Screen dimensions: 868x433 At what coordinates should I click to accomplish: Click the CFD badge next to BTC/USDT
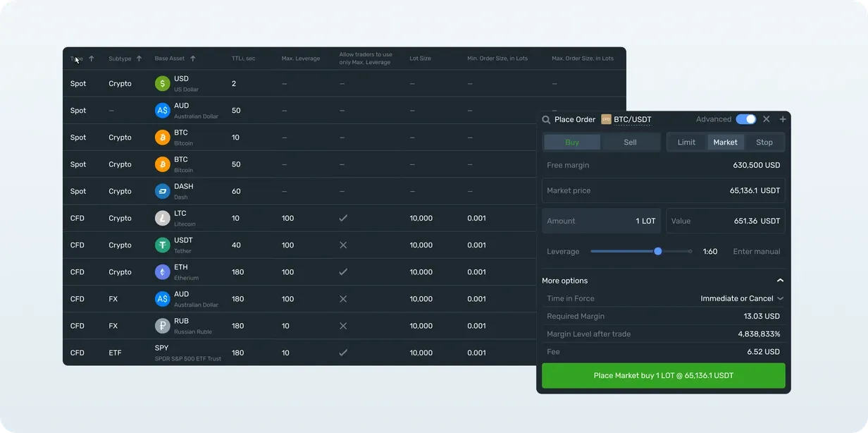pyautogui.click(x=607, y=119)
